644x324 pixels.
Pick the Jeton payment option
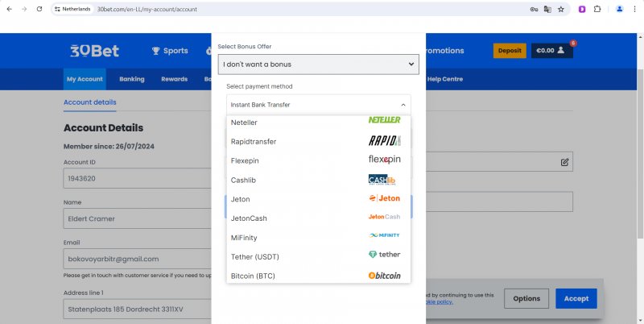(318, 199)
